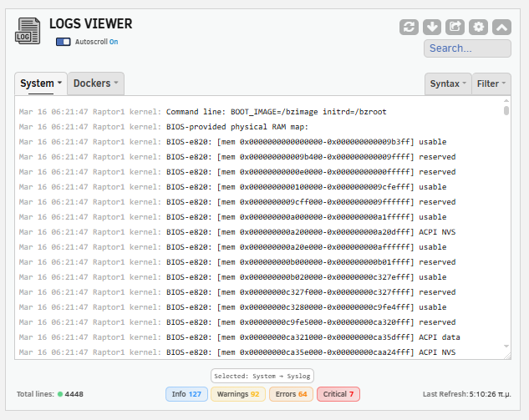Open the Dockers tab dropdown
Image resolution: width=529 pixels, height=420 pixels.
click(96, 83)
